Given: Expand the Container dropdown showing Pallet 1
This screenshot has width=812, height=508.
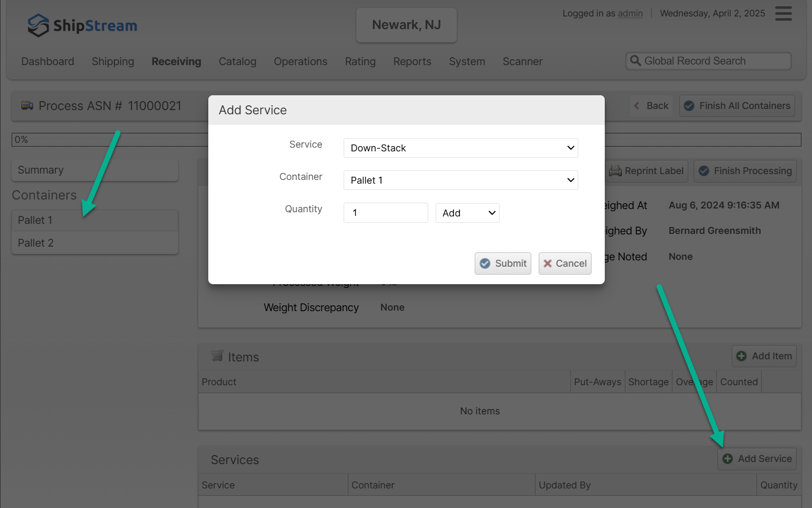Looking at the screenshot, I should coord(460,180).
